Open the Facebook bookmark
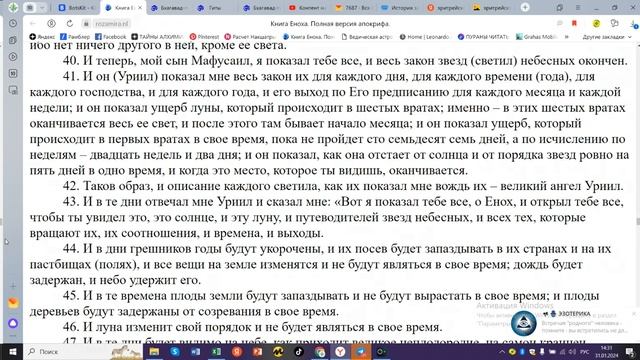The height and width of the screenshot is (360, 640). click(x=111, y=37)
